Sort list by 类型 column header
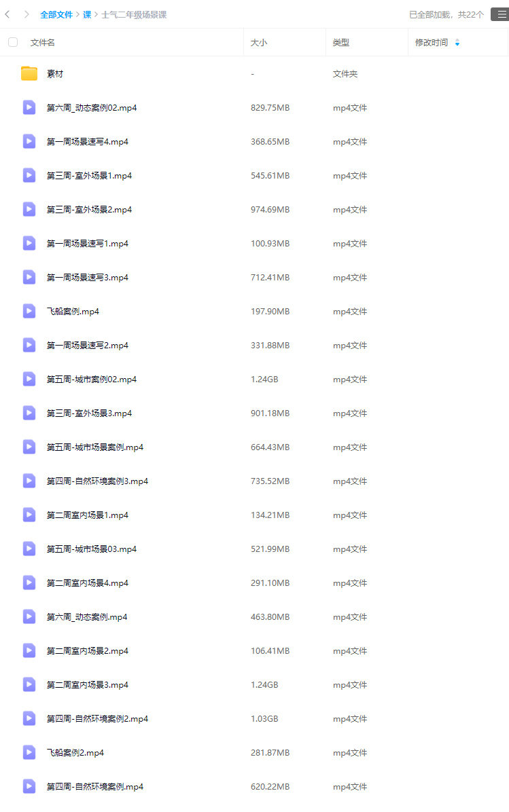509x812 pixels. [341, 43]
